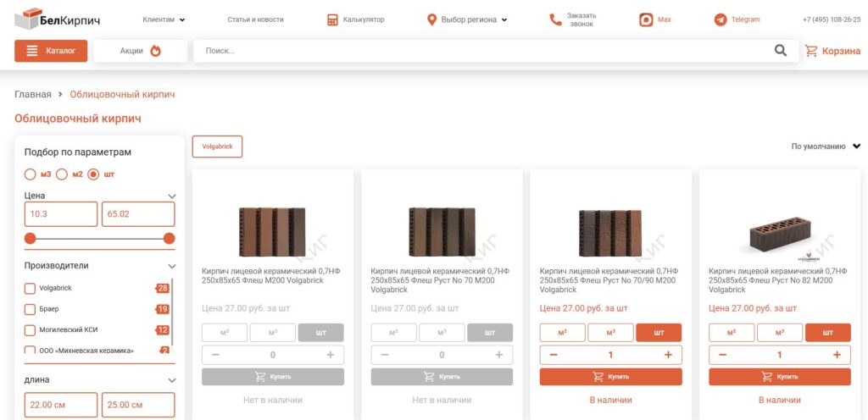Select м² unit on Флеш Руст No 70/90
The image size is (868, 420).
pyautogui.click(x=563, y=333)
